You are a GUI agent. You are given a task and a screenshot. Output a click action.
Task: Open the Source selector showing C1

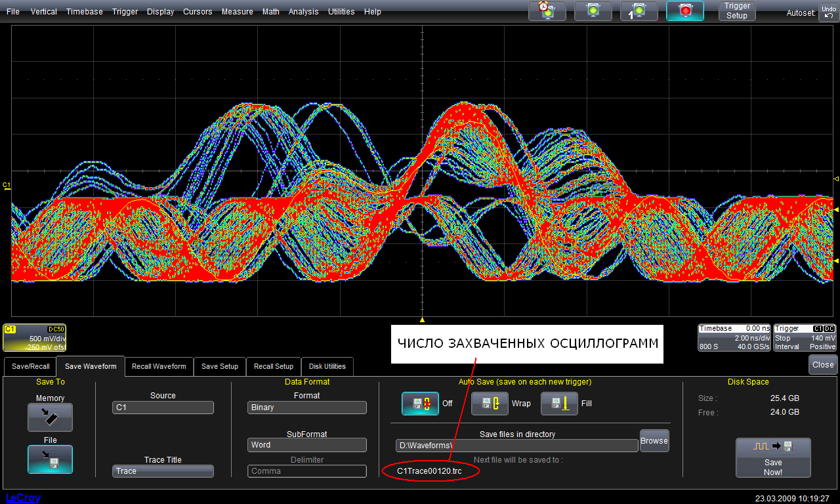point(163,408)
